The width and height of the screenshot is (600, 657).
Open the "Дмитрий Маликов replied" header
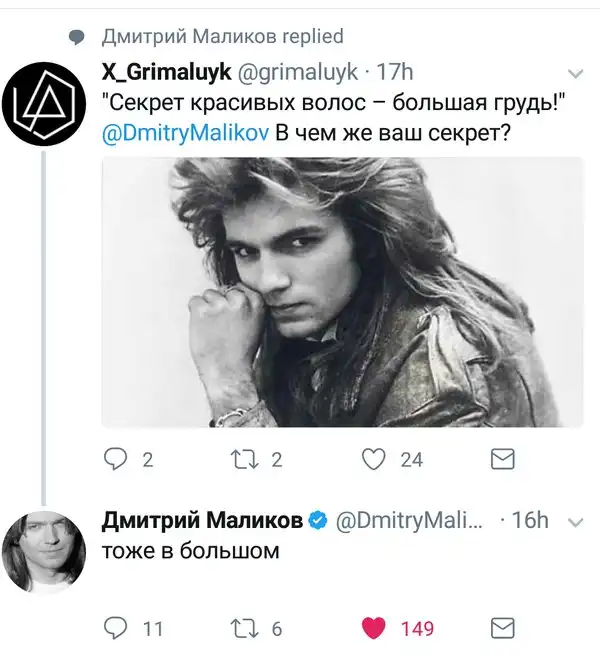point(222,37)
